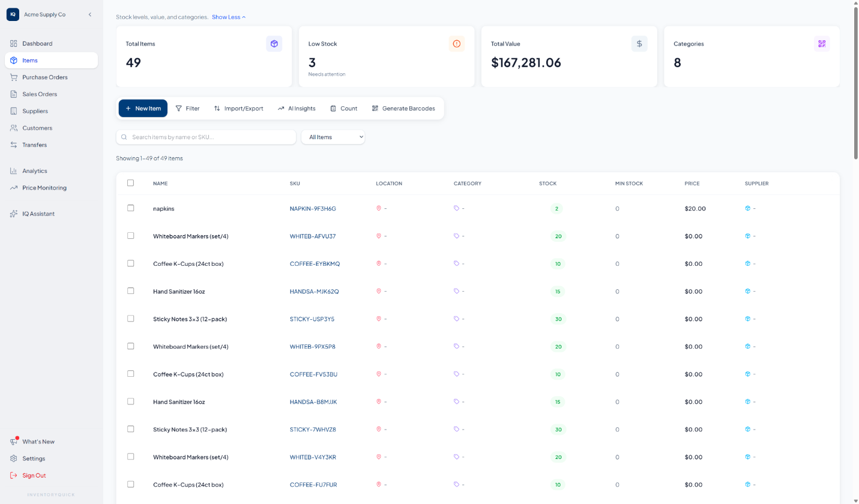Click the location pin icon in the napkins row
The image size is (859, 504).
(x=378, y=208)
